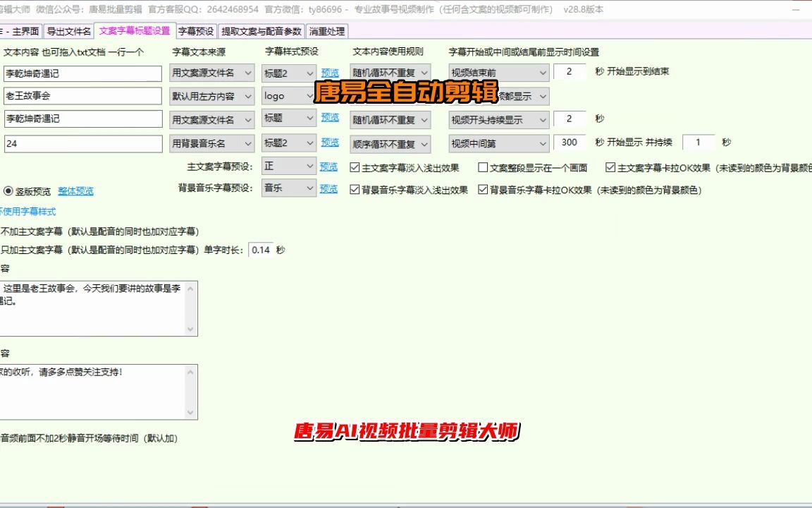Preview the 正 main subtitle style
The image size is (812, 508).
point(329,167)
